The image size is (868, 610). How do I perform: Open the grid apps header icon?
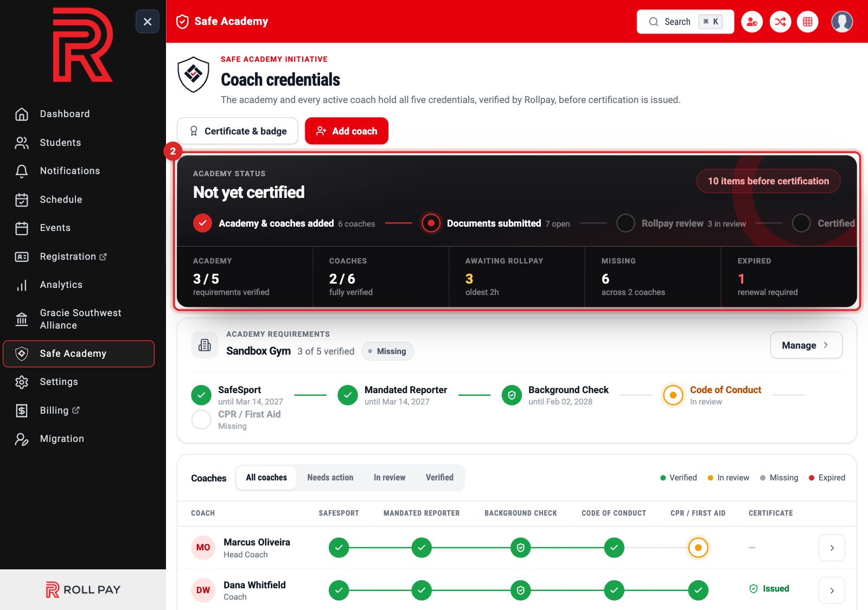coord(808,22)
